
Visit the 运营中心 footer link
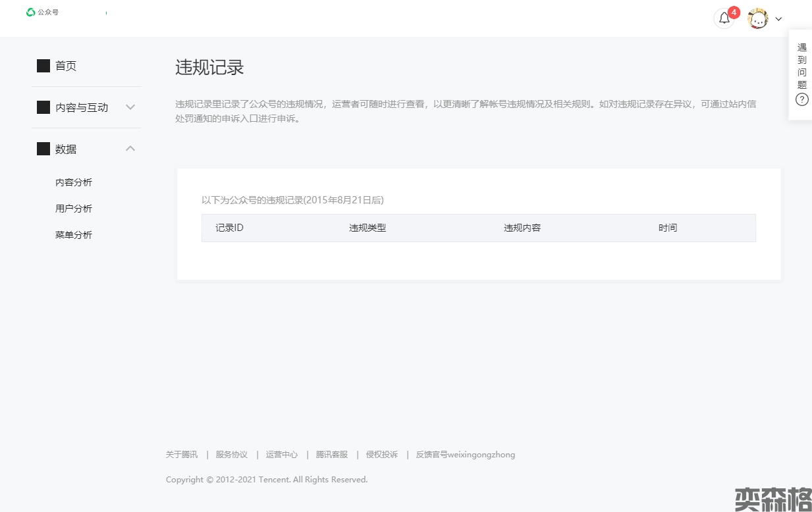pos(282,455)
